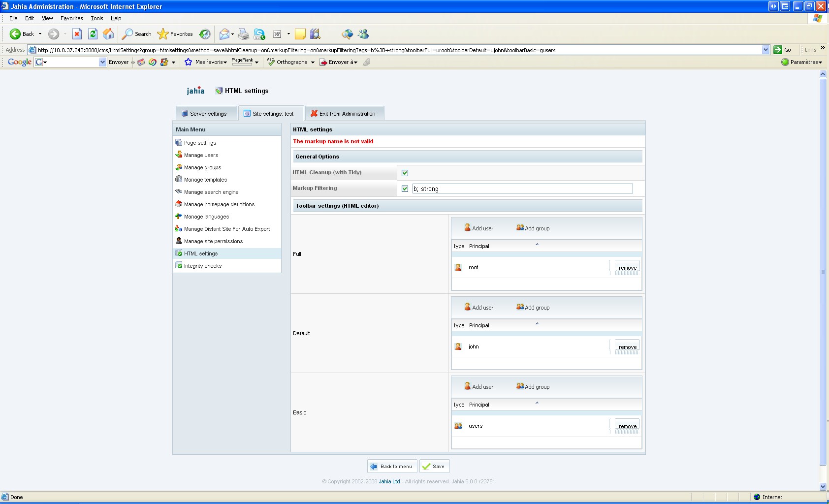Viewport: 829px width, 504px height.
Task: Click the Page settings icon in Main Menu
Action: [179, 142]
